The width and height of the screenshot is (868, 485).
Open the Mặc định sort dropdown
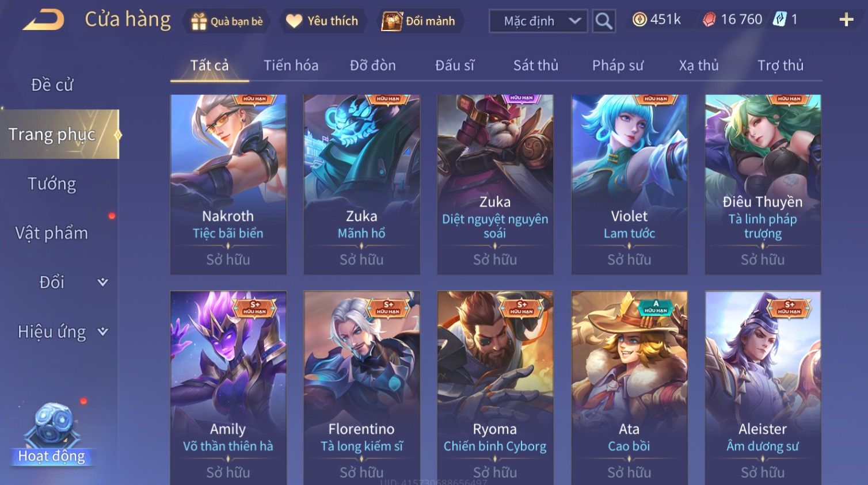pos(538,21)
